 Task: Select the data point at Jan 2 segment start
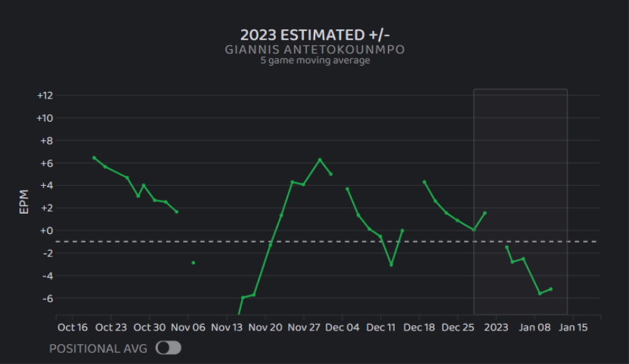[x=507, y=247]
